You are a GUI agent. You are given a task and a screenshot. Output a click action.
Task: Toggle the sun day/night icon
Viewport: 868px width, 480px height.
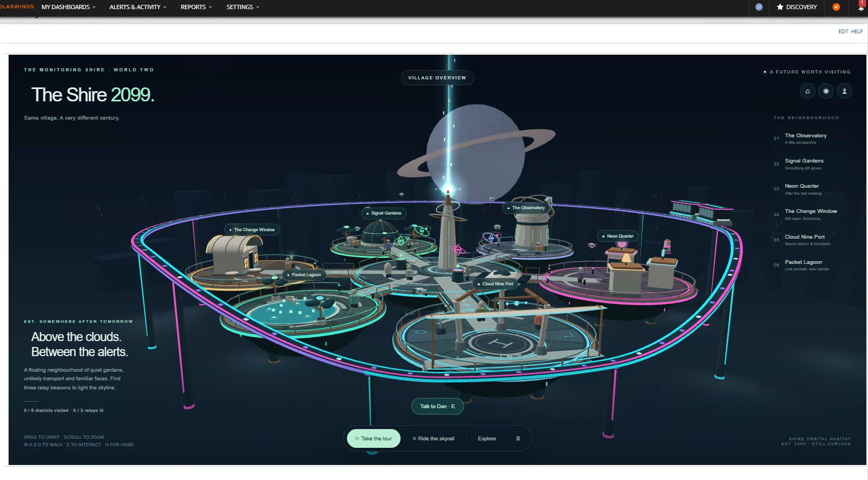(826, 91)
